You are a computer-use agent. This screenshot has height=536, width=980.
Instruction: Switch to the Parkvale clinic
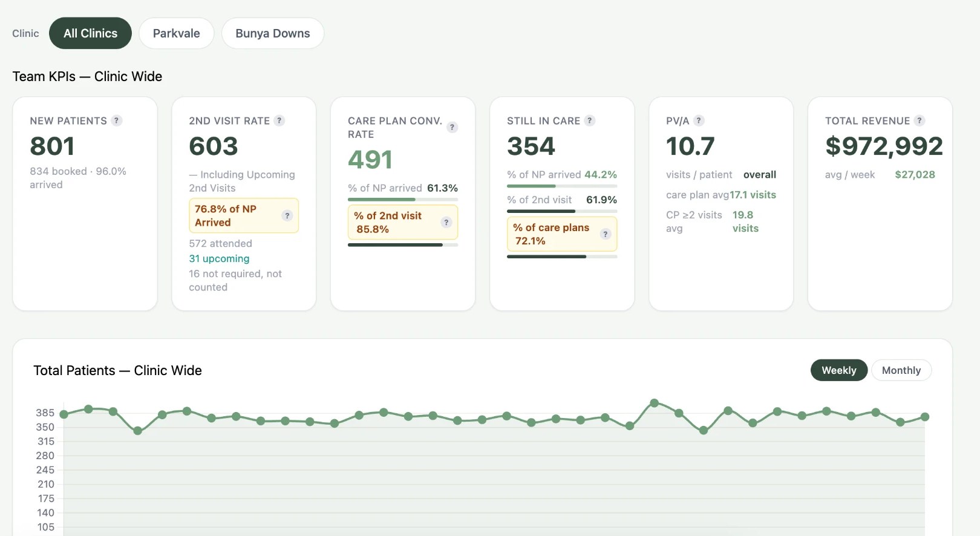click(x=177, y=33)
